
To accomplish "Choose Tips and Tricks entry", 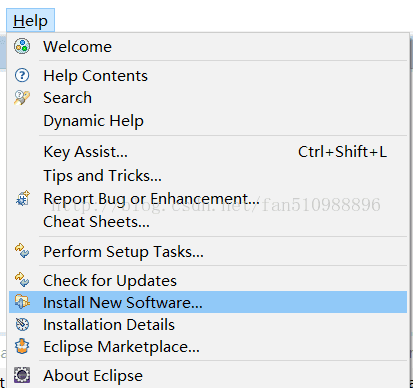I will point(102,176).
